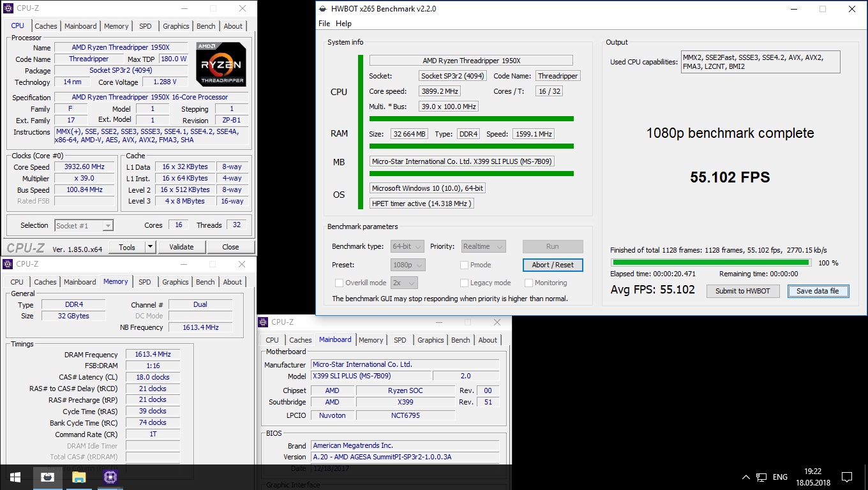868x490 pixels.
Task: Open the Socket #1 selection dropdown
Action: (x=84, y=225)
